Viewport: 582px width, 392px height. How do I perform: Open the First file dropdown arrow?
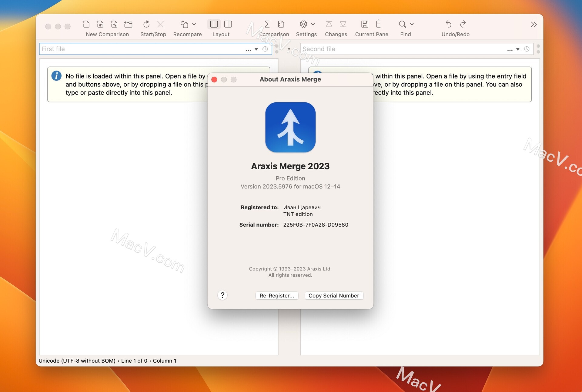tap(256, 49)
